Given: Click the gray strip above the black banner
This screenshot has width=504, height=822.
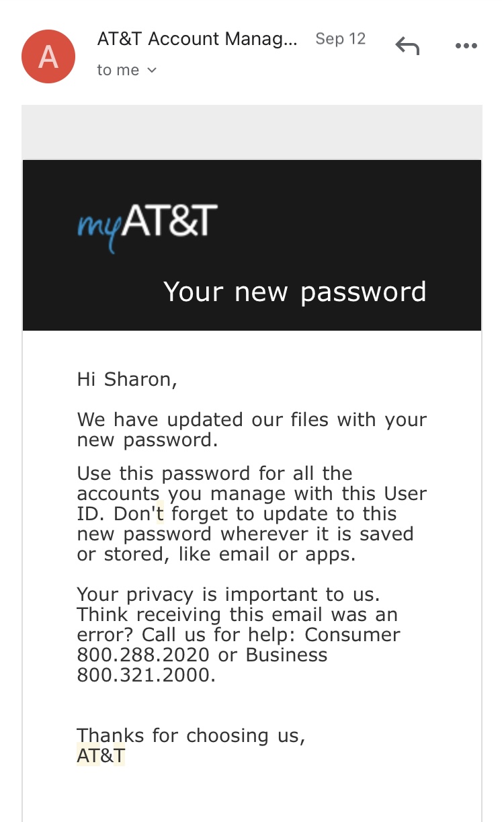Looking at the screenshot, I should pos(252,132).
